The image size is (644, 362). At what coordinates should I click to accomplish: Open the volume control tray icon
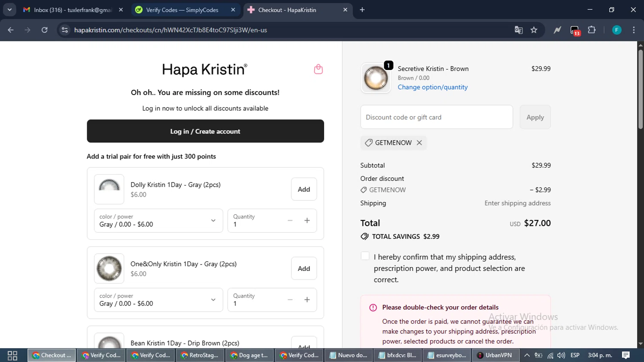[x=561, y=356]
